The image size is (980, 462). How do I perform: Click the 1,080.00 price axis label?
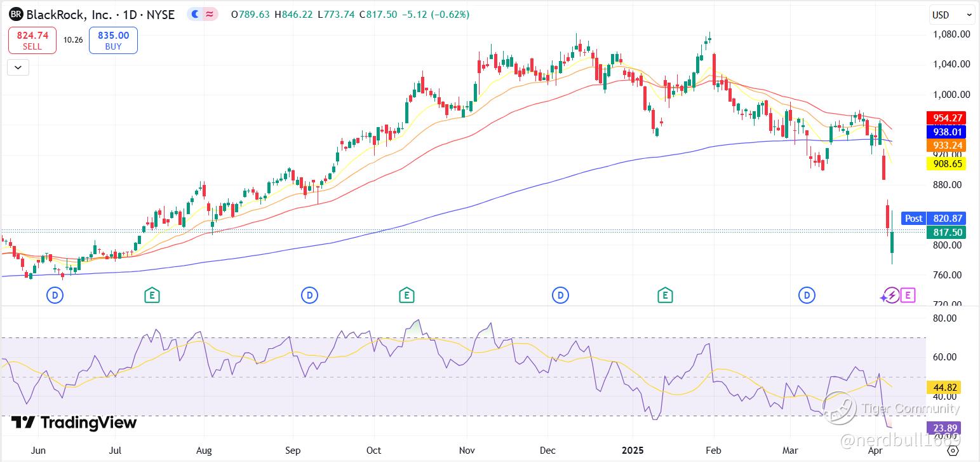tap(951, 34)
